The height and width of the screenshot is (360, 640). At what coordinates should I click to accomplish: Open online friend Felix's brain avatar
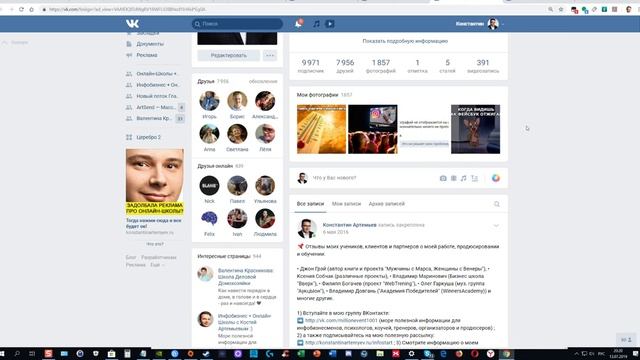pyautogui.click(x=209, y=219)
